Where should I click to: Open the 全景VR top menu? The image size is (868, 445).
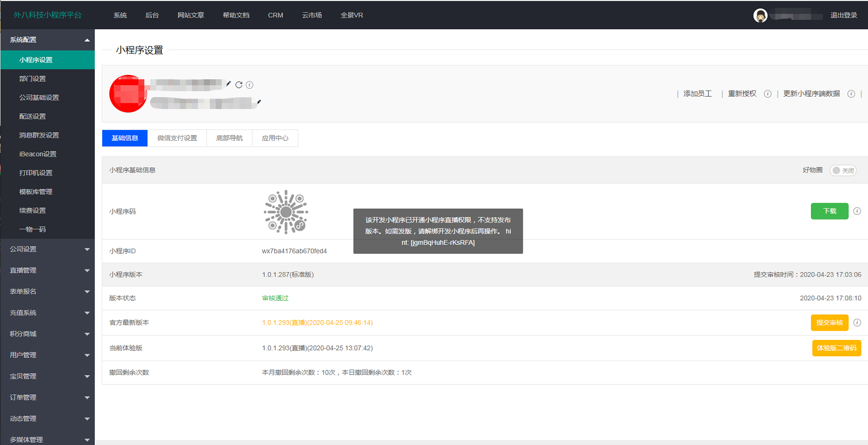[x=352, y=15]
